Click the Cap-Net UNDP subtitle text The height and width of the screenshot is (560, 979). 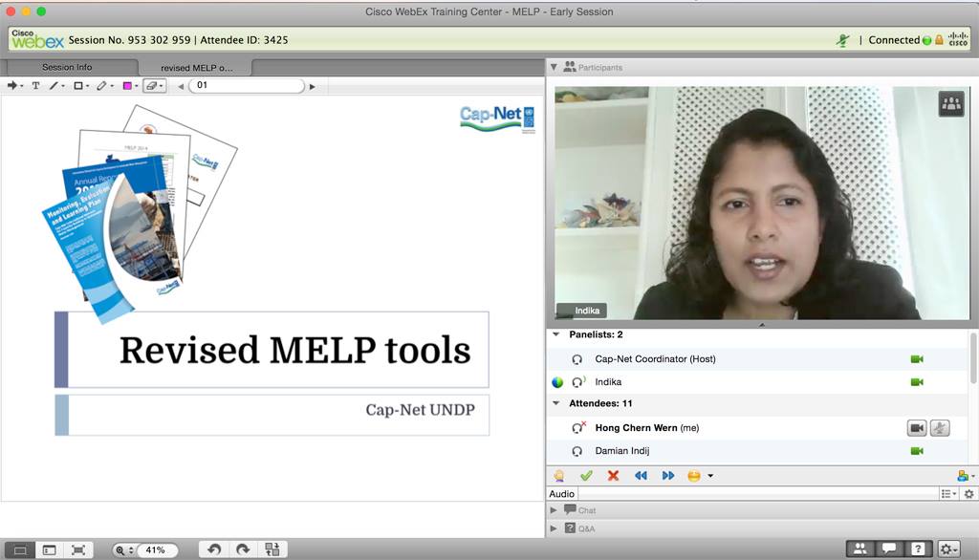pyautogui.click(x=421, y=410)
